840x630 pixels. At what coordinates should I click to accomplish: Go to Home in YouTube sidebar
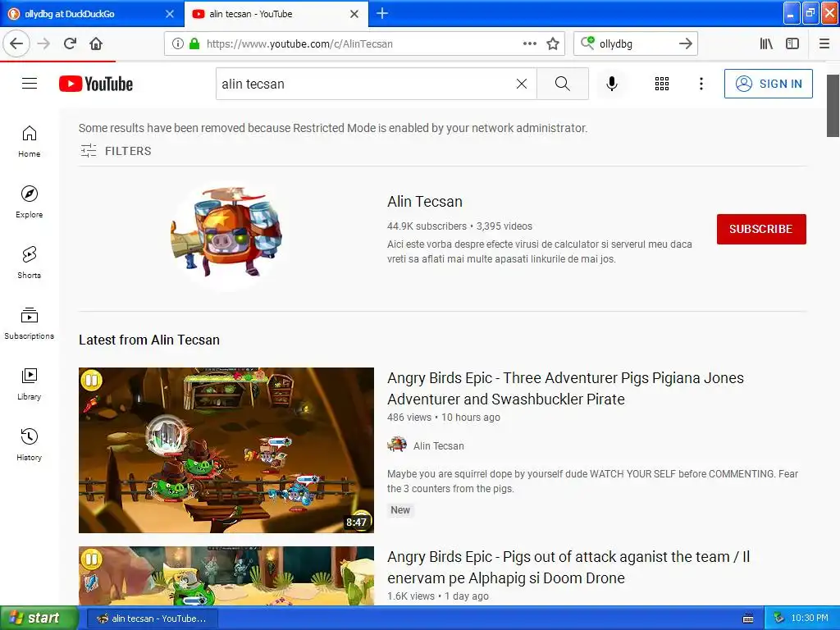(x=30, y=141)
